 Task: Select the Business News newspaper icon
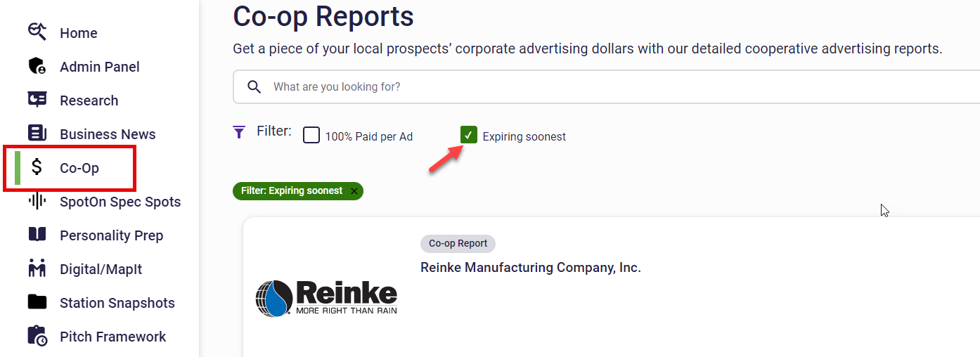pyautogui.click(x=37, y=134)
